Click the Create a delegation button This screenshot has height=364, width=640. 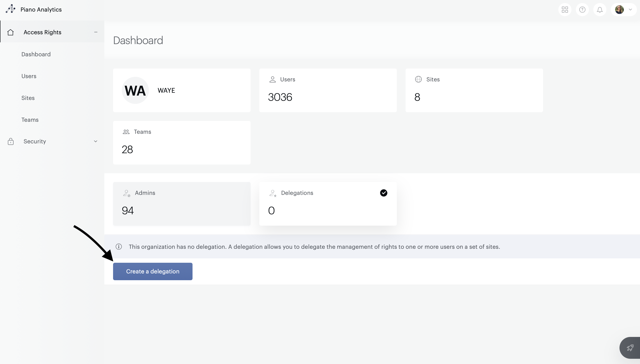click(x=153, y=271)
